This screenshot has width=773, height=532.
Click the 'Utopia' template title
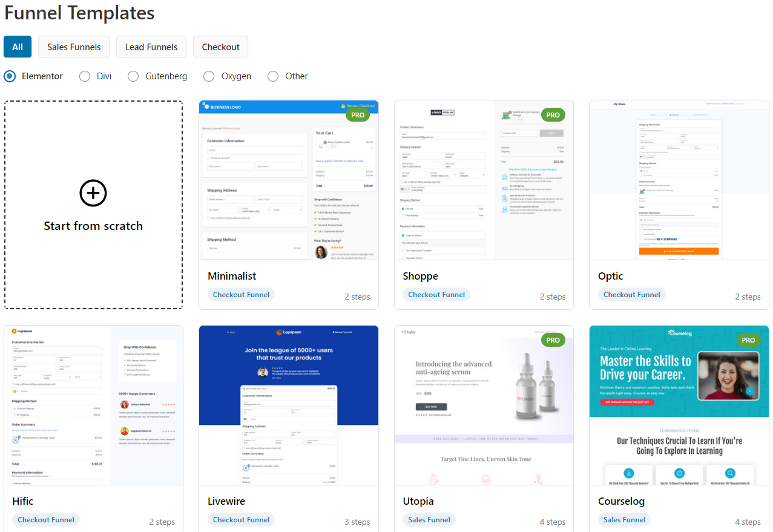click(x=418, y=501)
